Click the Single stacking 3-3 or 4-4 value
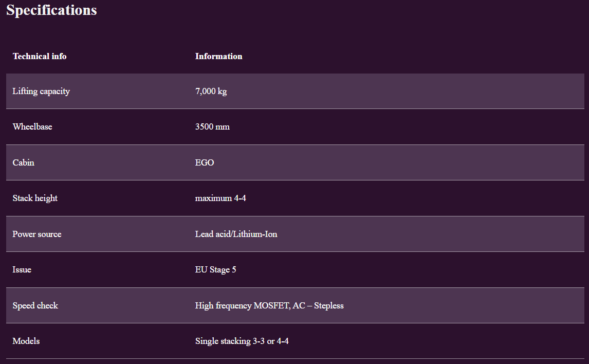Viewport: 589px width, 364px height. [x=242, y=341]
